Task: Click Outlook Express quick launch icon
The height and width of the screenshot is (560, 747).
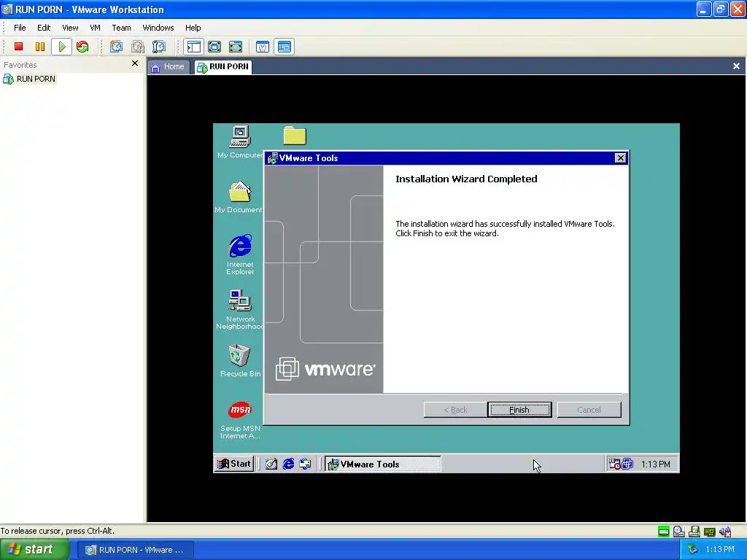Action: tap(306, 464)
